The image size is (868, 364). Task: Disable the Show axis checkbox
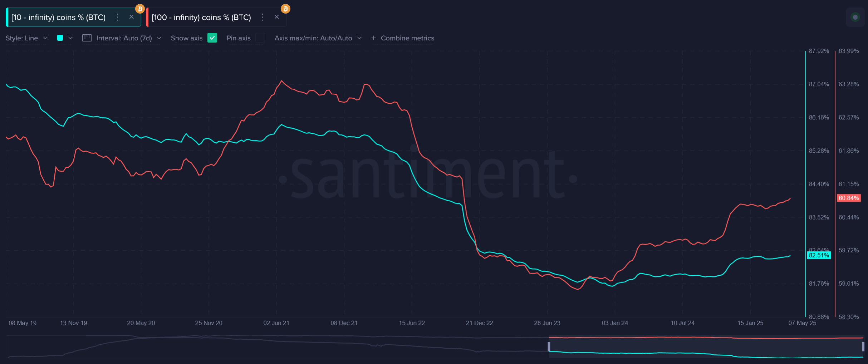(212, 38)
